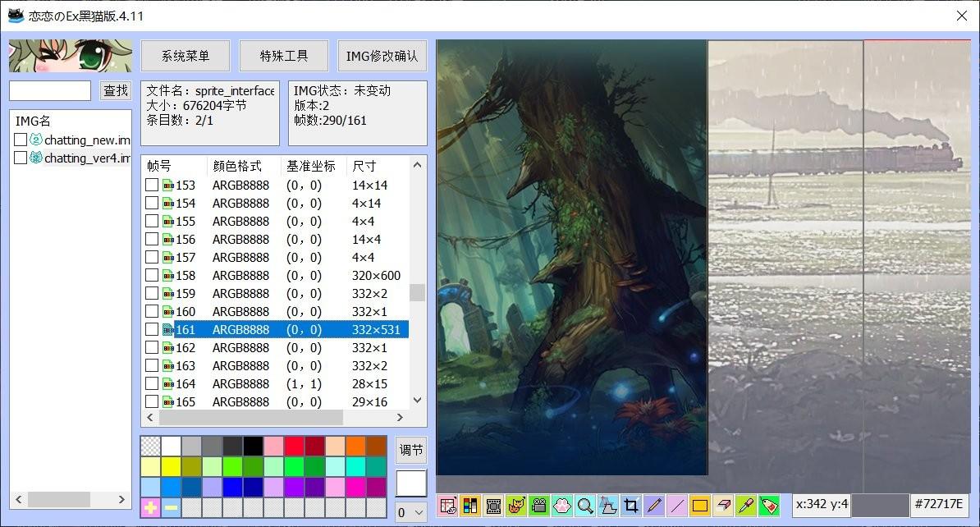Open the 特殊工具 special tools menu
This screenshot has width=980, height=527.
284,56
